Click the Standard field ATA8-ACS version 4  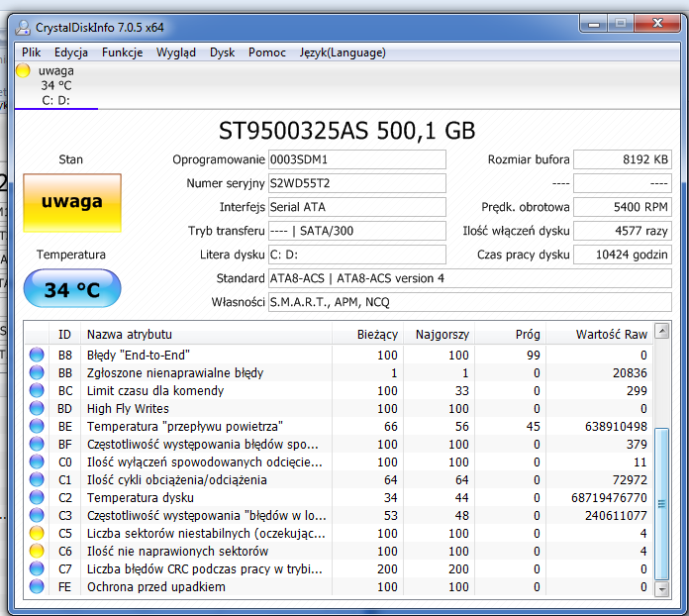tap(470, 278)
